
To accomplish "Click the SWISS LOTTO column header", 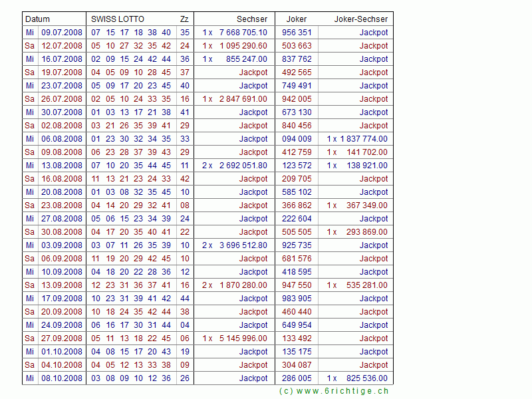I will [x=118, y=19].
